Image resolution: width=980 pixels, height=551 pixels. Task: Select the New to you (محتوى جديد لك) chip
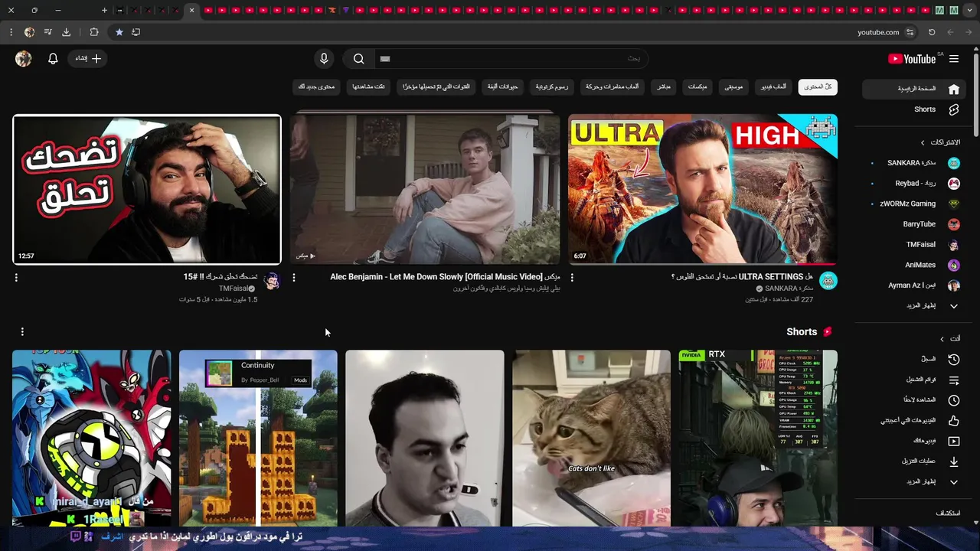coord(316,87)
